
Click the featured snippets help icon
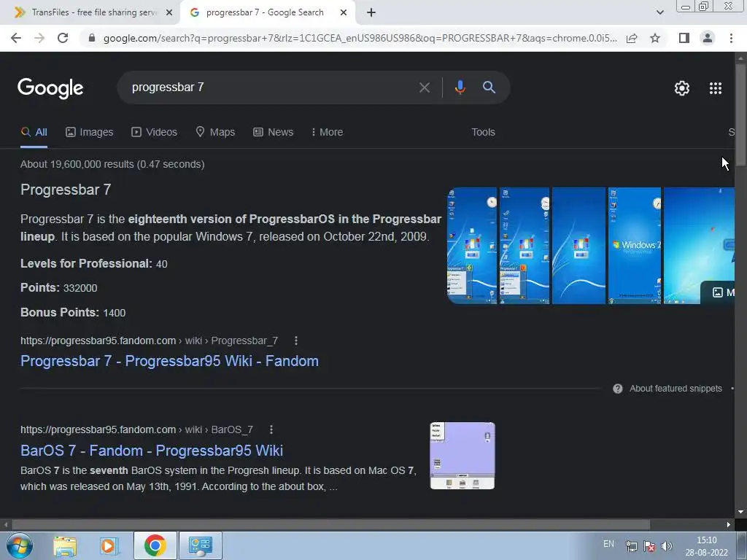tap(617, 389)
